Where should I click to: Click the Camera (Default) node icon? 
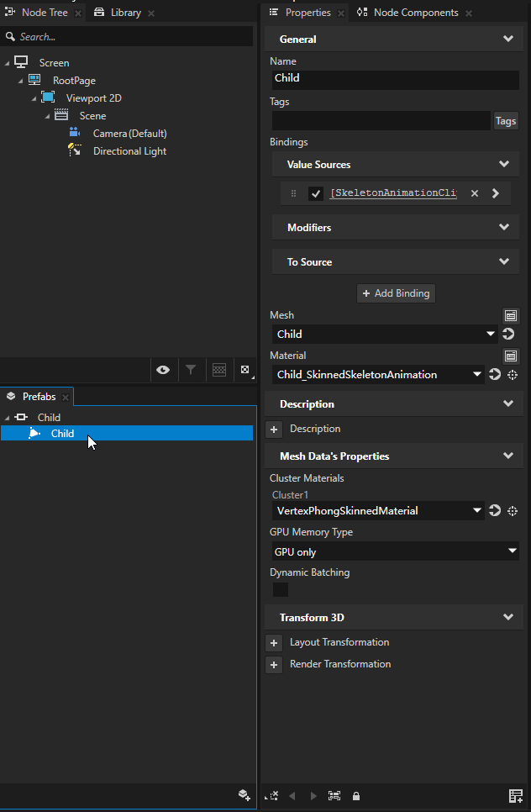[x=75, y=133]
